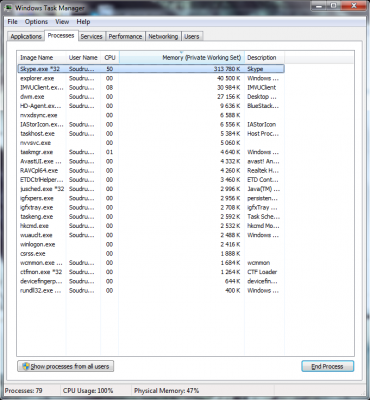This screenshot has height=400, width=370.
Task: Switch to the Services tab
Action: [91, 36]
